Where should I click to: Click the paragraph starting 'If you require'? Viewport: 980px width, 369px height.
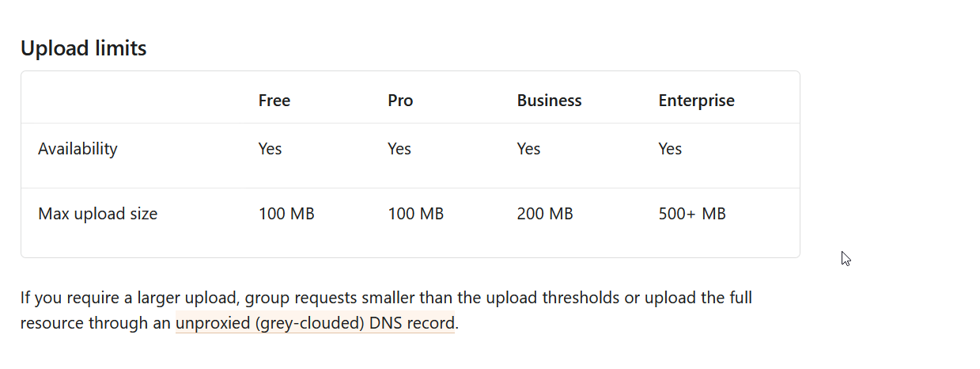click(386, 310)
